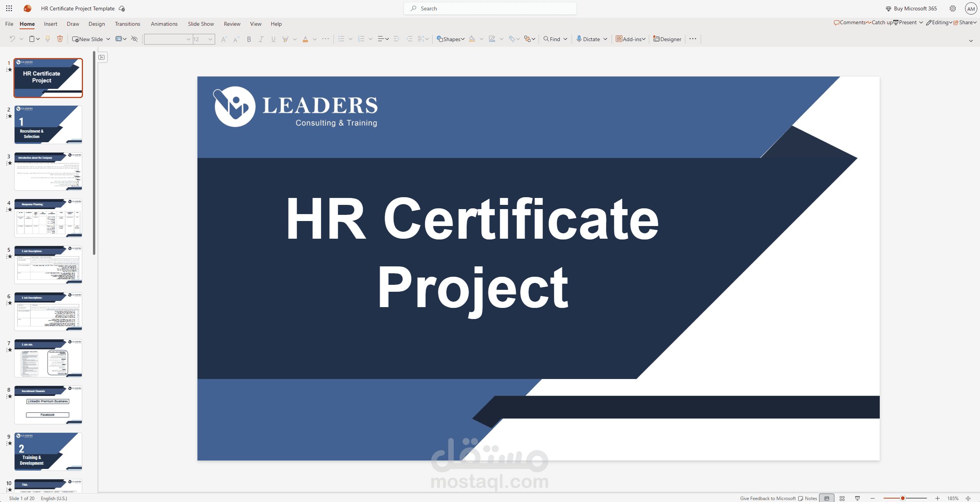Toggle the Notes pane

click(808, 498)
